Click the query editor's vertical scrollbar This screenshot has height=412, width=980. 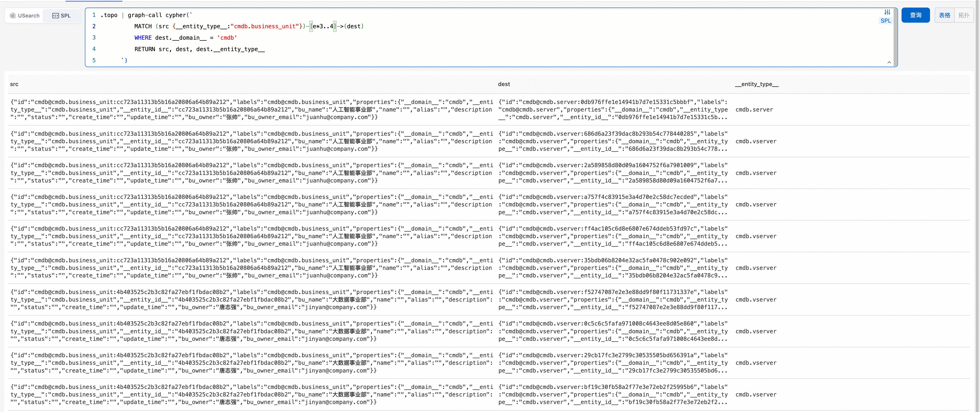pyautogui.click(x=895, y=37)
